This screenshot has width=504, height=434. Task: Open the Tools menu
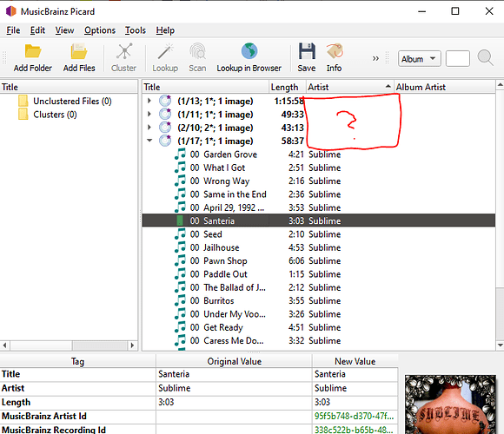(136, 30)
